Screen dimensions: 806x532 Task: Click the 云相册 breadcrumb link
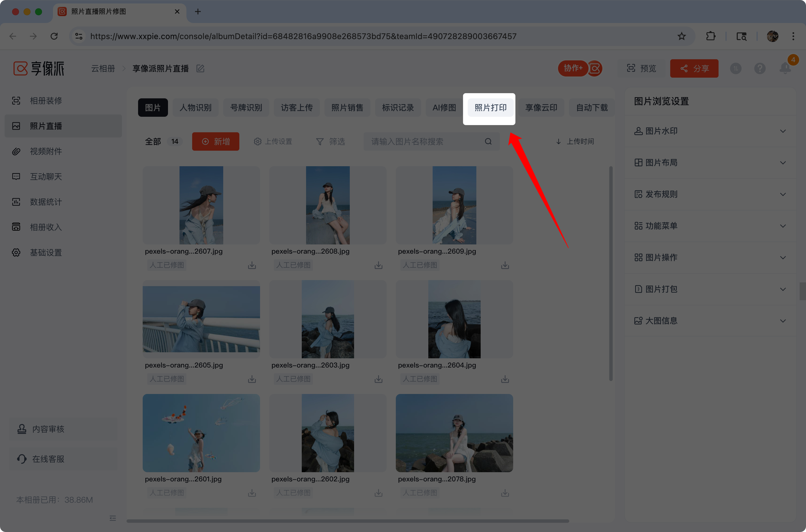coord(103,68)
